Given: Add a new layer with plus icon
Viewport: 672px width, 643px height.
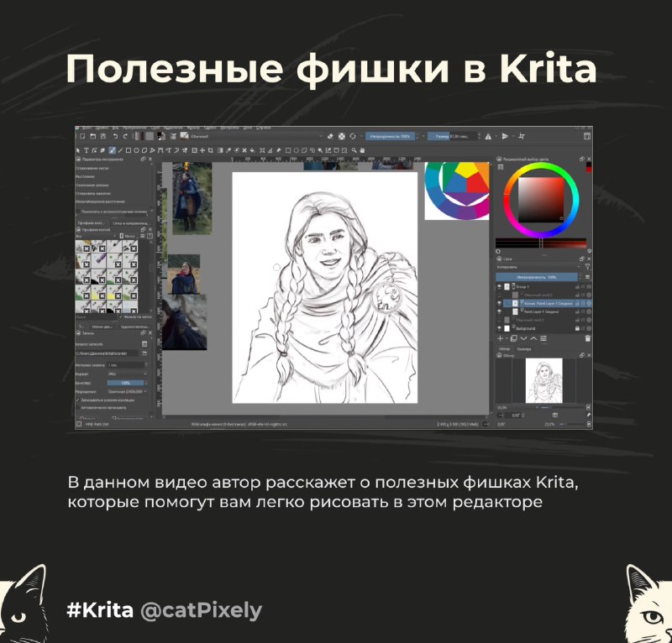Looking at the screenshot, I should point(500,338).
